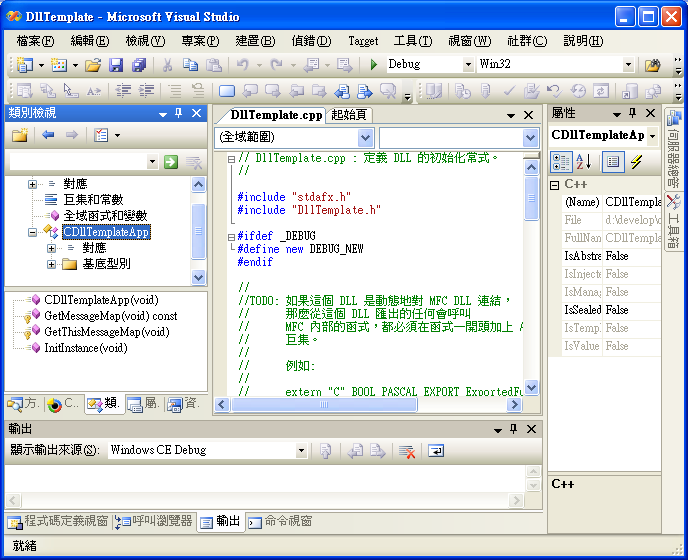The image size is (688, 560).
Task: Click the Copy icon in toolbar
Action: tap(190, 65)
